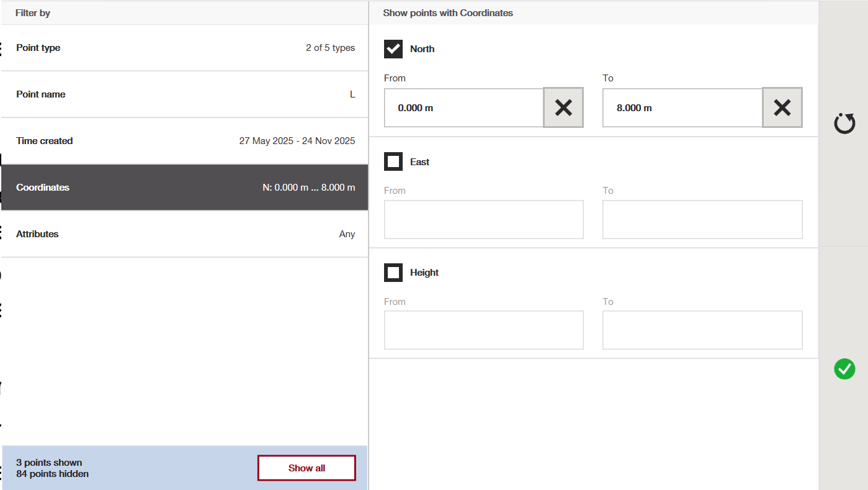Click the East From input field
Viewport: 868px width, 490px height.
[483, 219]
